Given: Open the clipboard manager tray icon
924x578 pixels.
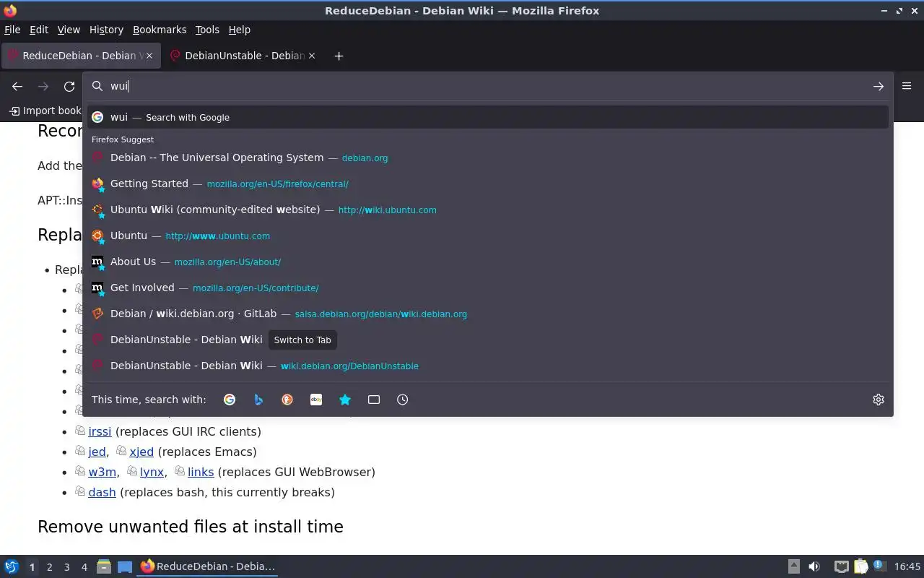Looking at the screenshot, I should click(860, 566).
